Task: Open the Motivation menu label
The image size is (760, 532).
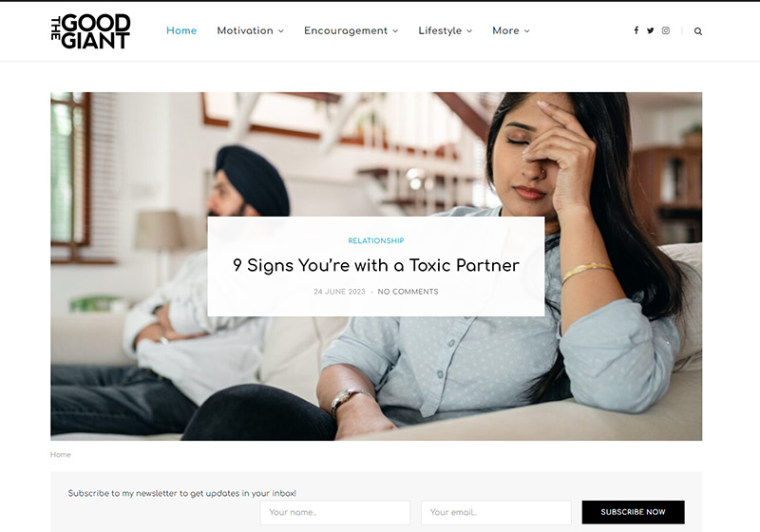Action: [x=245, y=30]
